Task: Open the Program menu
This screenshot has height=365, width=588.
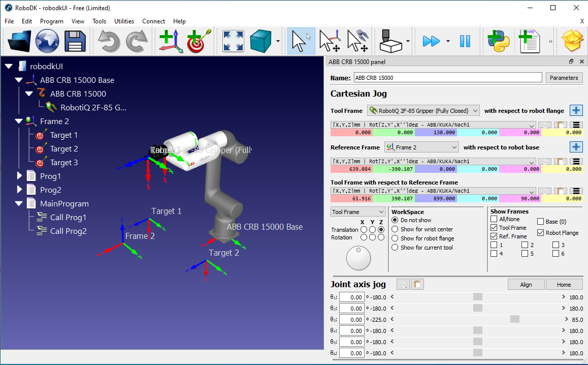Action: pos(51,21)
